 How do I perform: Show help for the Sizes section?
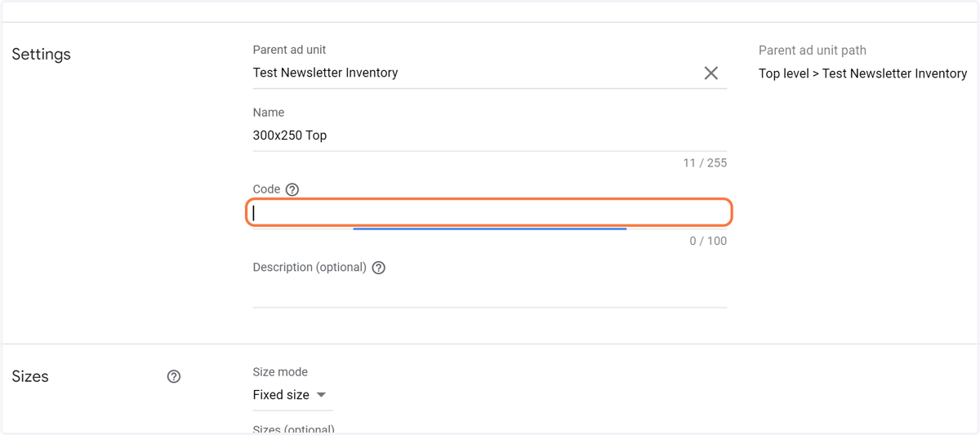point(174,376)
